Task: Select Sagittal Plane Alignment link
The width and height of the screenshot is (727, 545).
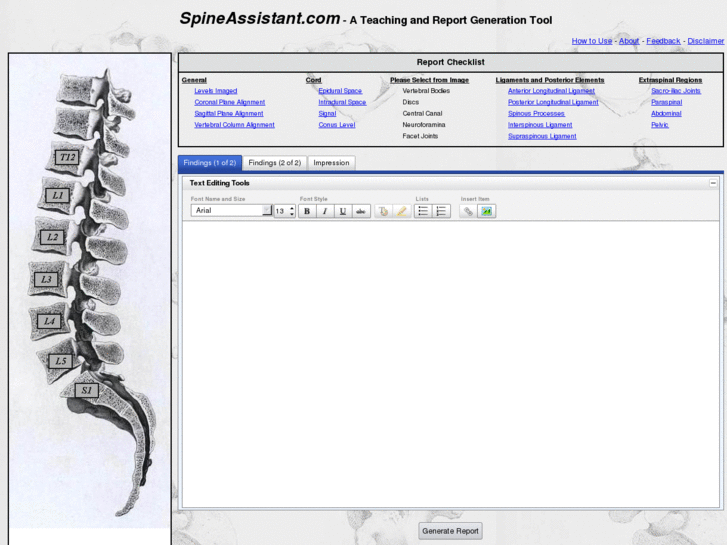Action: (229, 113)
